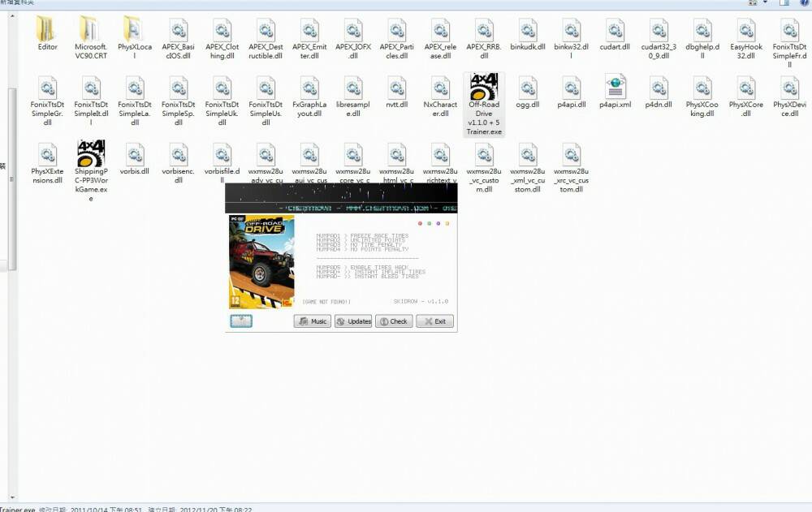Select the FonixTtsDtSimpleUs.dll file
Image resolution: width=812 pixels, height=512 pixels.
tap(266, 100)
